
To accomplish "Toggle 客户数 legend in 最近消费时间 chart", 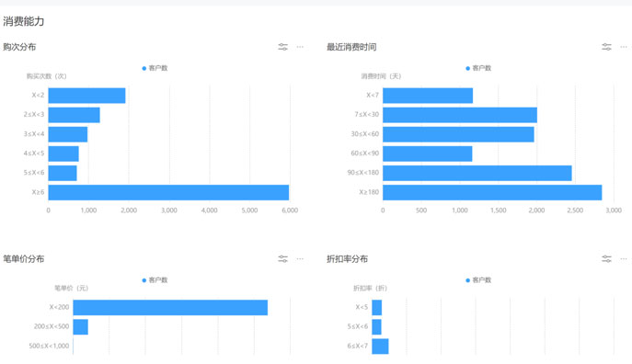I will [x=478, y=68].
